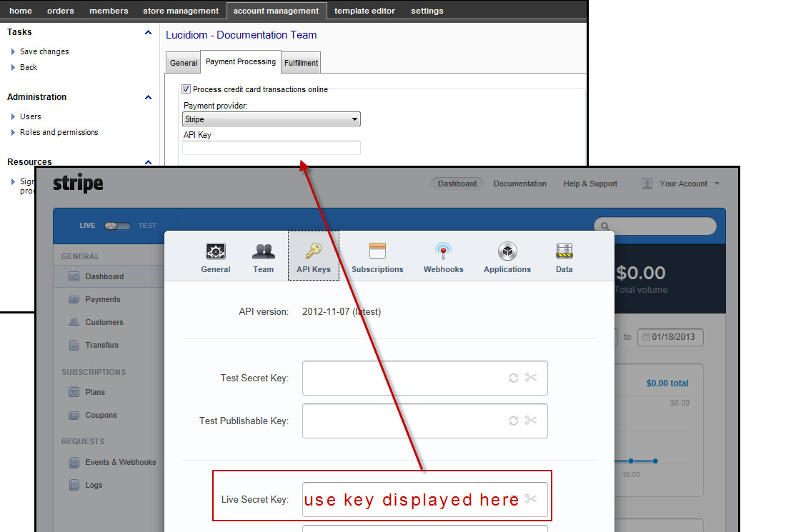Open the settings menu
Screen dimensions: 801x532
pyautogui.click(x=427, y=11)
